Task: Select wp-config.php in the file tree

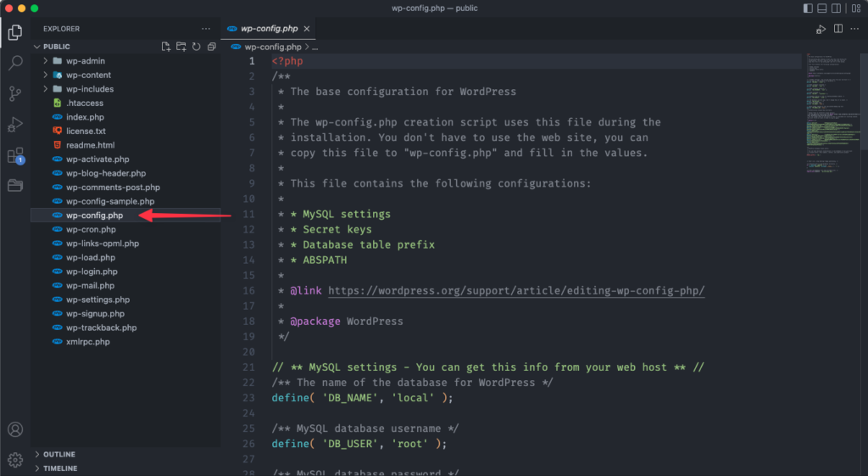Action: click(x=125, y=216)
